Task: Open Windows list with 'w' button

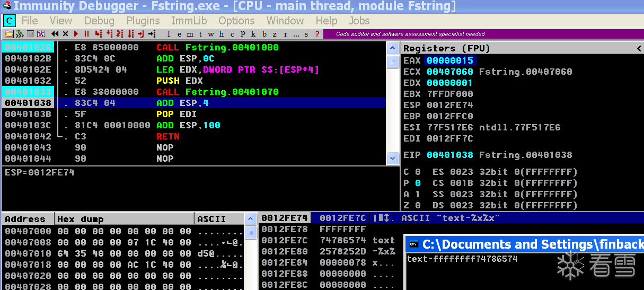Action: (211, 34)
